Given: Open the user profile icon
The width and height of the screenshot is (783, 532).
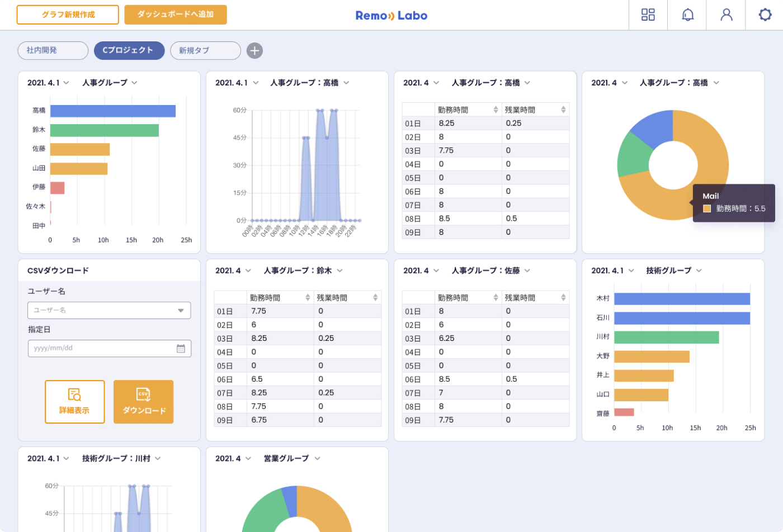Looking at the screenshot, I should (726, 15).
